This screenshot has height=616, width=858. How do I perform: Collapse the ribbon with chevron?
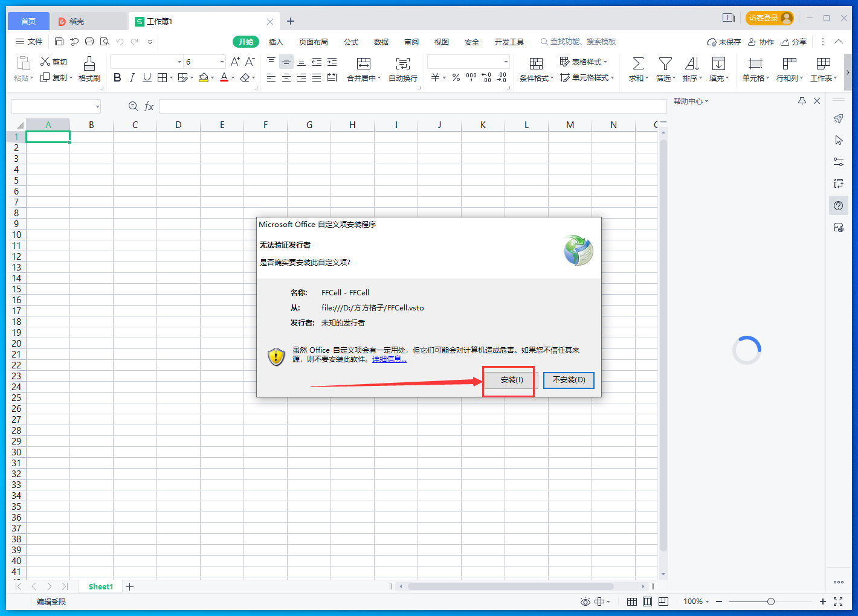pos(839,42)
